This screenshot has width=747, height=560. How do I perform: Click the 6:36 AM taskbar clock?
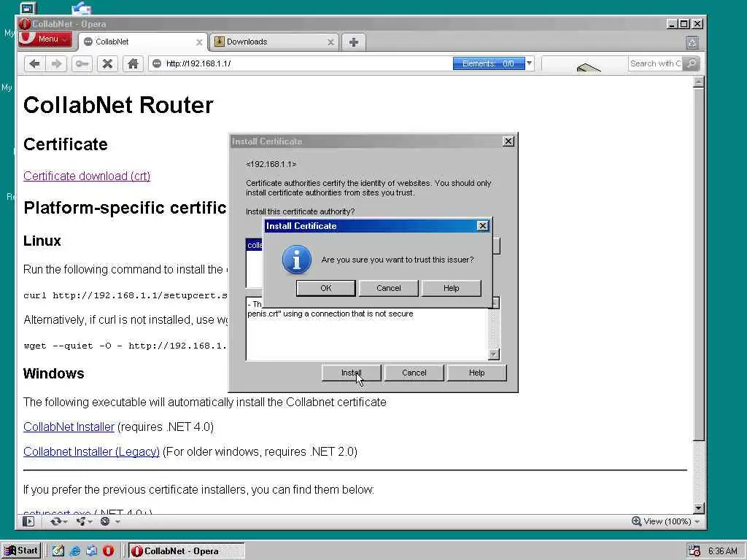pyautogui.click(x=723, y=551)
